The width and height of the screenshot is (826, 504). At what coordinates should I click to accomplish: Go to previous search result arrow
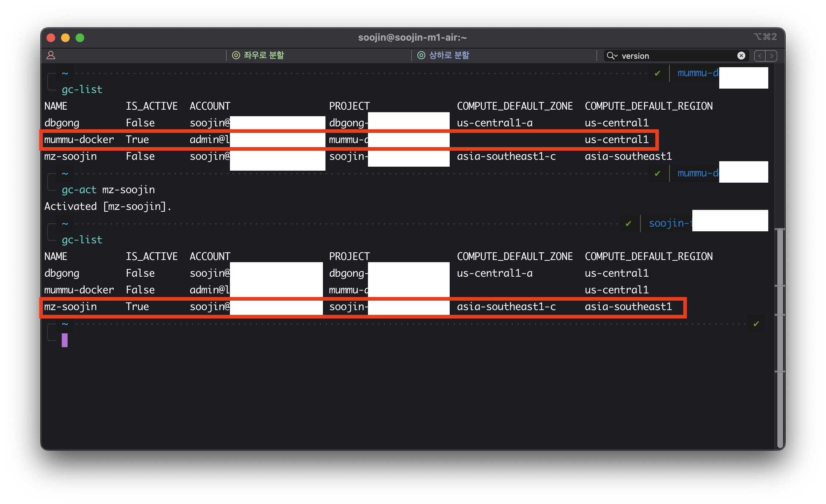[760, 56]
